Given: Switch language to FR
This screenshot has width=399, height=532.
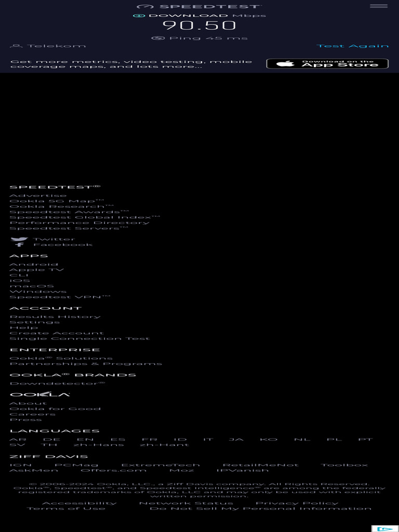Looking at the screenshot, I should (149, 440).
